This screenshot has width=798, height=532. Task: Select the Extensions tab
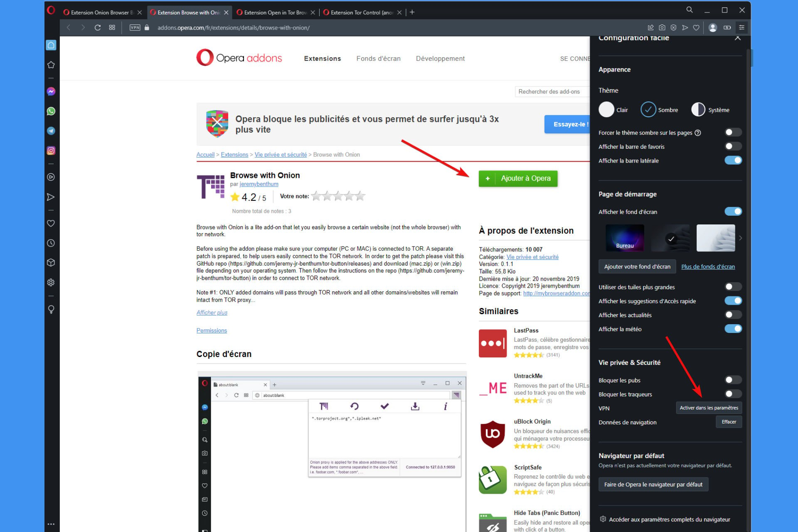[322, 58]
